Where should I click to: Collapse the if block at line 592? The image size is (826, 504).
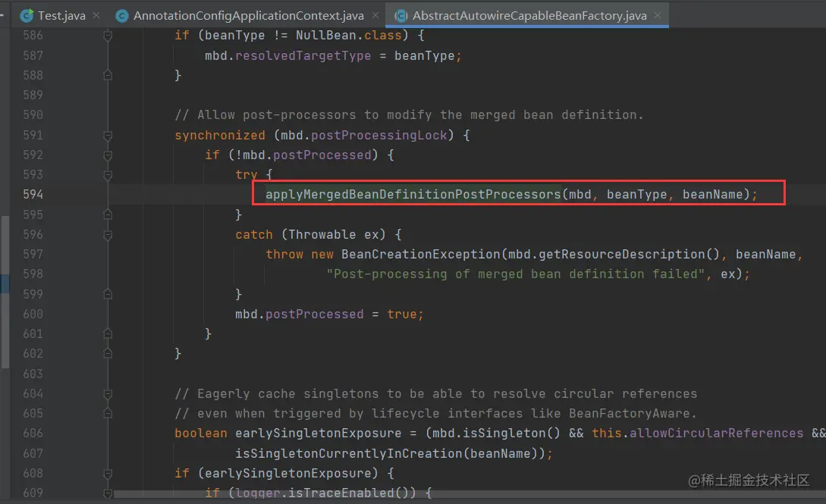coord(108,155)
